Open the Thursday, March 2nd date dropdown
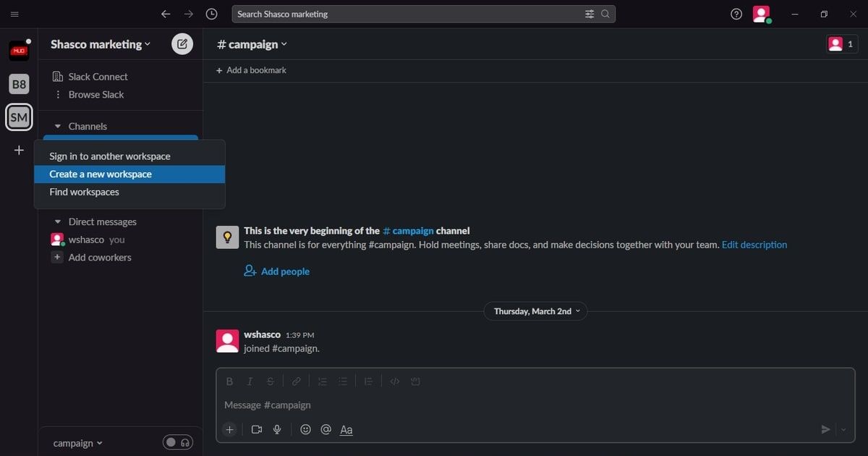The image size is (868, 456). tap(535, 311)
